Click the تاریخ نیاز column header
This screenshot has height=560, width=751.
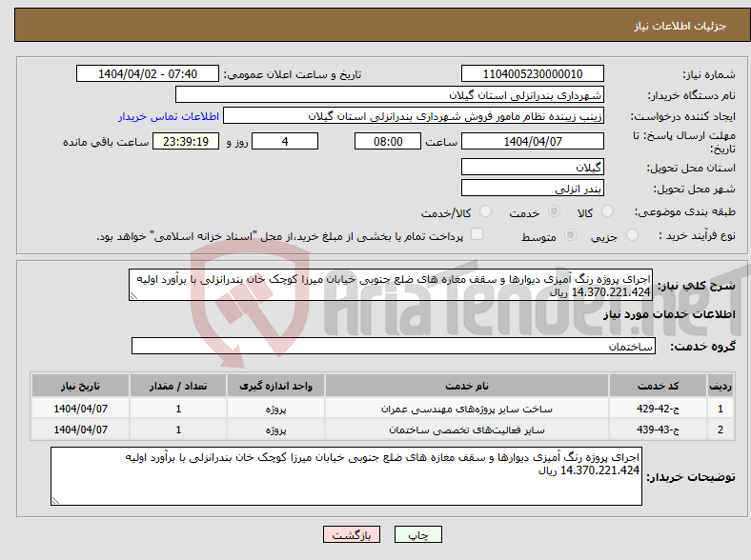(80, 386)
